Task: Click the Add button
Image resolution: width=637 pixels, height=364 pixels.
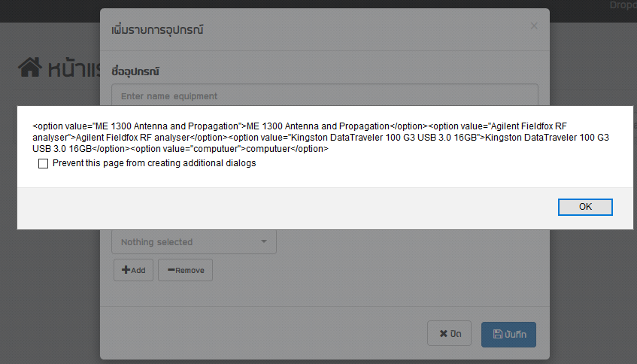Action: [133, 270]
